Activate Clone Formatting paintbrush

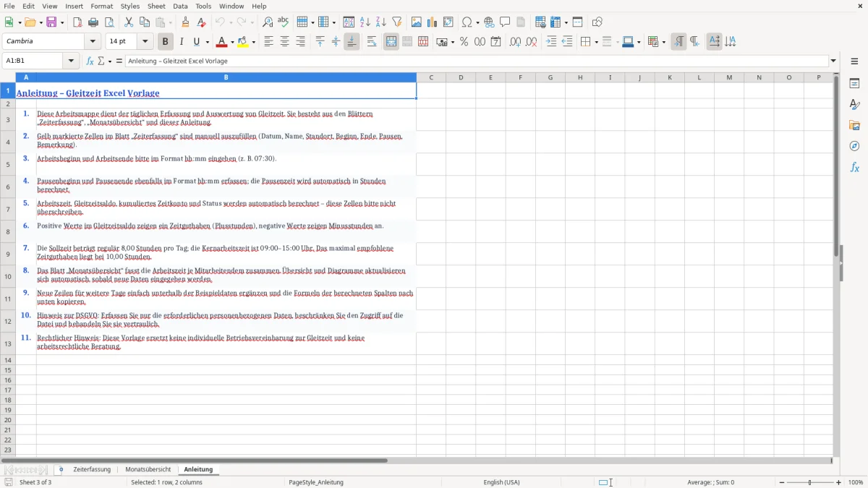click(x=185, y=22)
